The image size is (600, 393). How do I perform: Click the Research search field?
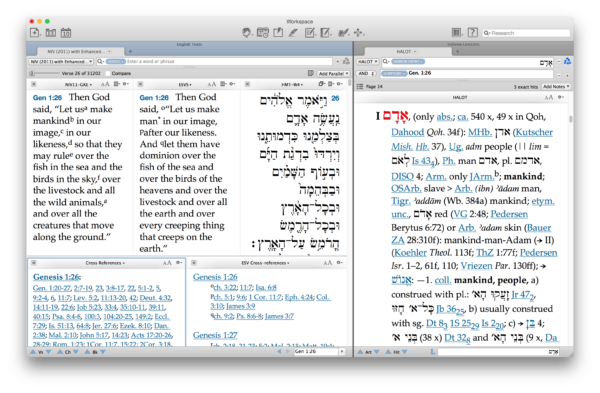[x=527, y=33]
